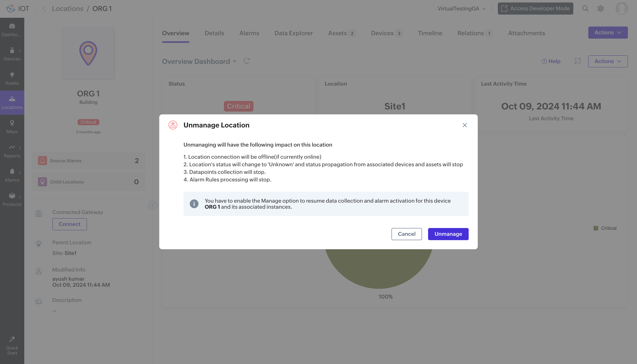Expand the VirtualTestingGA dropdown
Screen dimensions: 637x364
tap(461, 9)
